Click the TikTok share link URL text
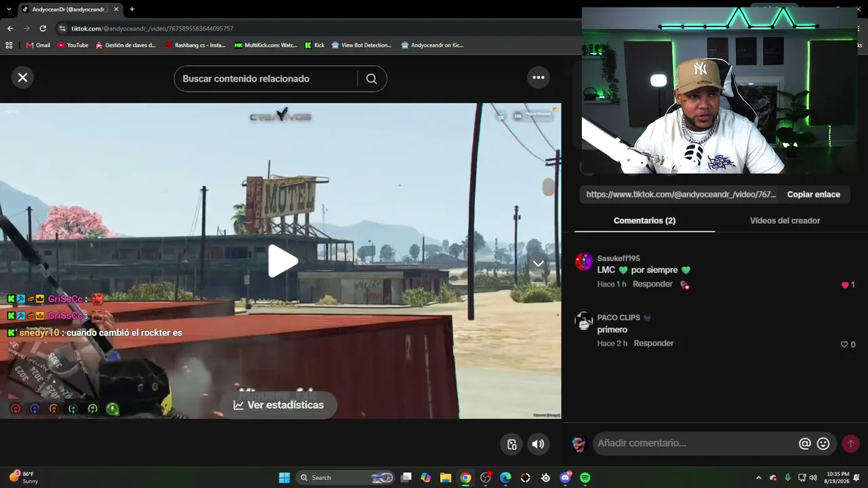The image size is (868, 488). point(681,195)
